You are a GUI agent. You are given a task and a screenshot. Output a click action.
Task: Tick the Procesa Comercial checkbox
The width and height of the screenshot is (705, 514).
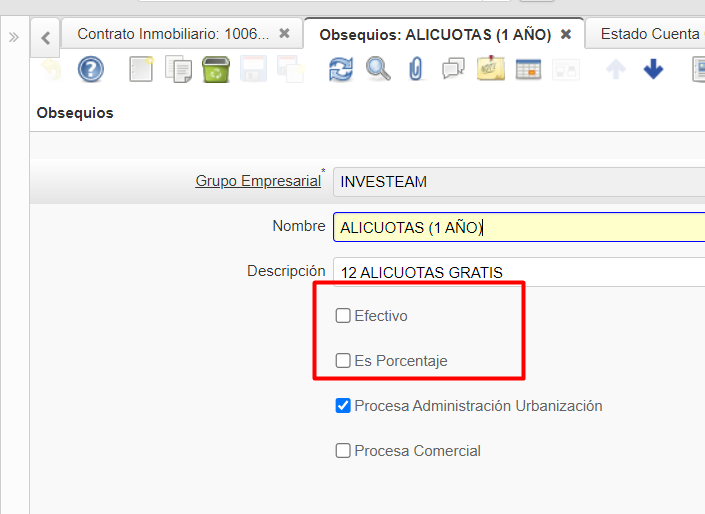[343, 451]
